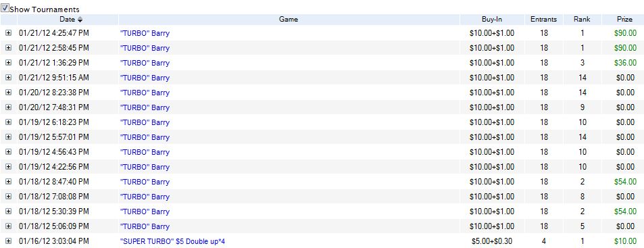
Task: Select rank 8 in the 7:08:08 PM row
Action: [583, 197]
